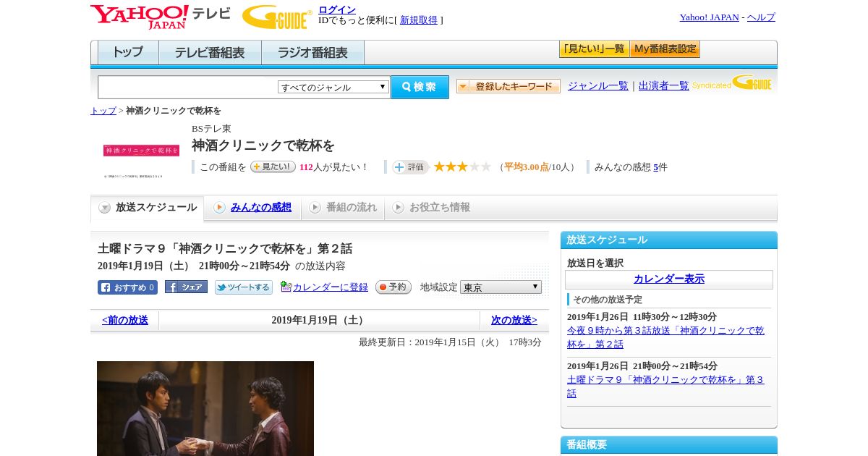This screenshot has height=456, width=868.
Task: Click the 見たい! plus button
Action: coord(273,166)
